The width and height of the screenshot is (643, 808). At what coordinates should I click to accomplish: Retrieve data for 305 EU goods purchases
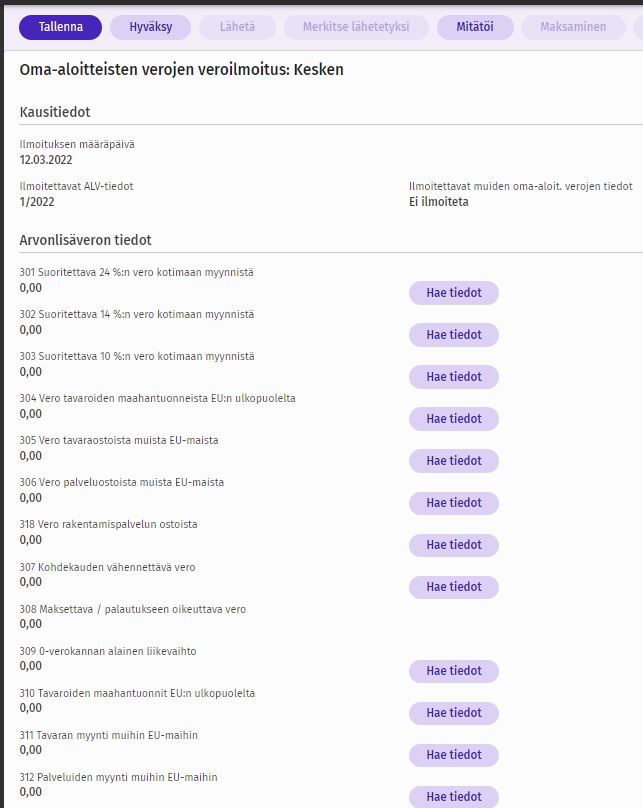[x=454, y=461]
